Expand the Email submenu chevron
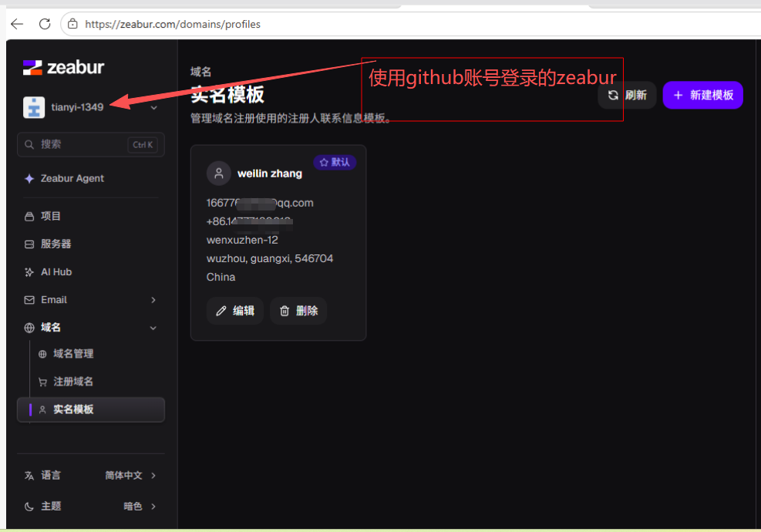 pyautogui.click(x=153, y=300)
